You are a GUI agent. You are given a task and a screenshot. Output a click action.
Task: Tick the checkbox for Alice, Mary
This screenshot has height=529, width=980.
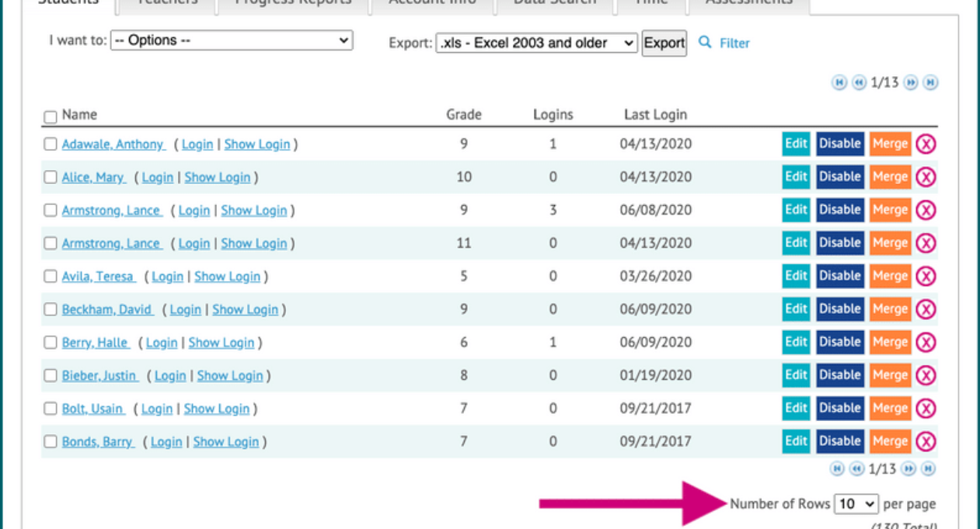click(x=51, y=178)
